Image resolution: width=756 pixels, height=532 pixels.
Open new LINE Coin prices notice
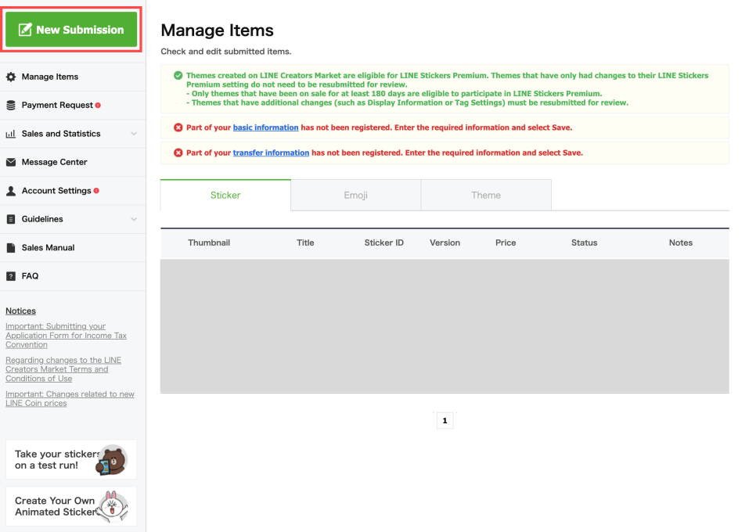click(x=70, y=398)
